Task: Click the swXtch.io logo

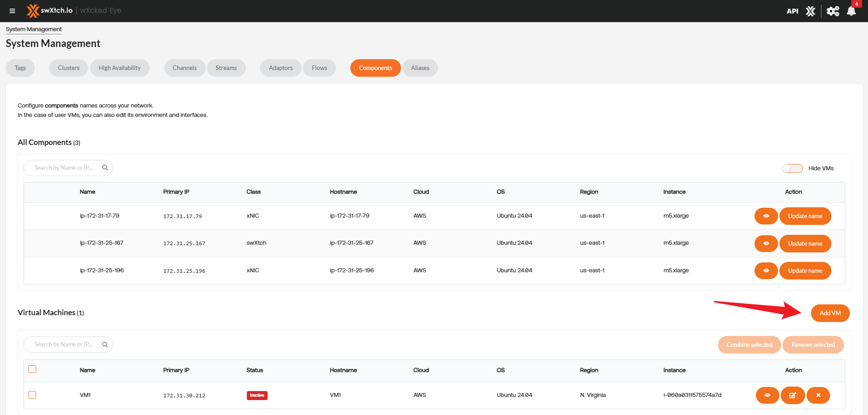Action: pos(49,10)
